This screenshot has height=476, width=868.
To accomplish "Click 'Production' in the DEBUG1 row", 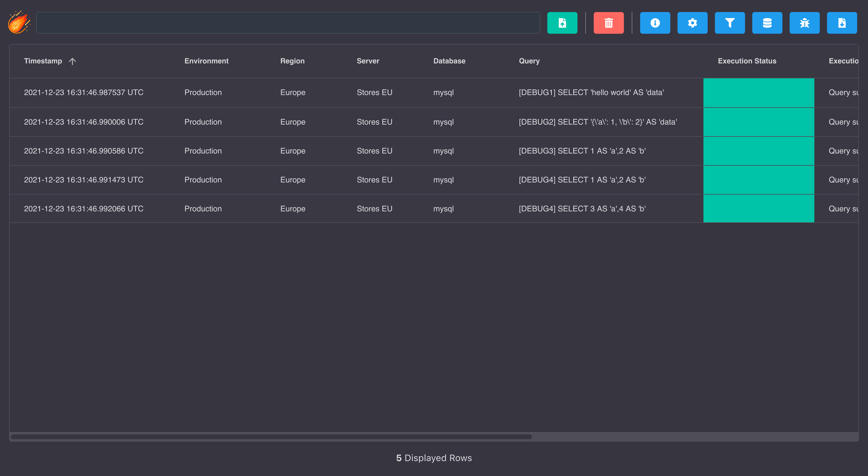I will pos(203,93).
